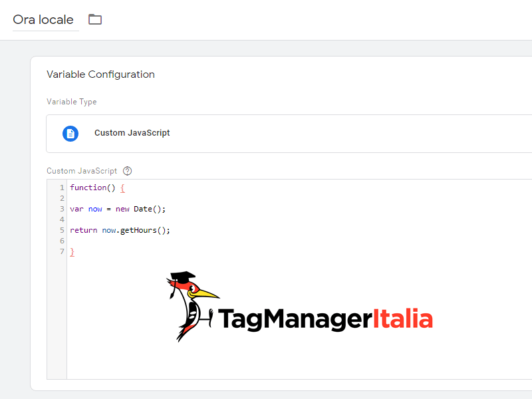Image resolution: width=532 pixels, height=399 pixels.
Task: Place cursor on 'var now = new Date();' line
Action: [118, 209]
